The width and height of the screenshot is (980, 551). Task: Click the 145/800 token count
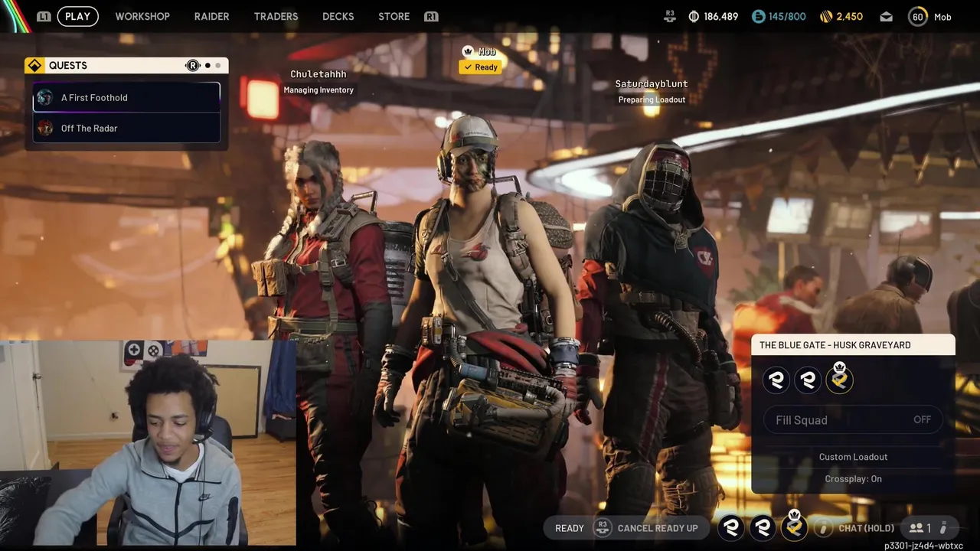pyautogui.click(x=788, y=16)
